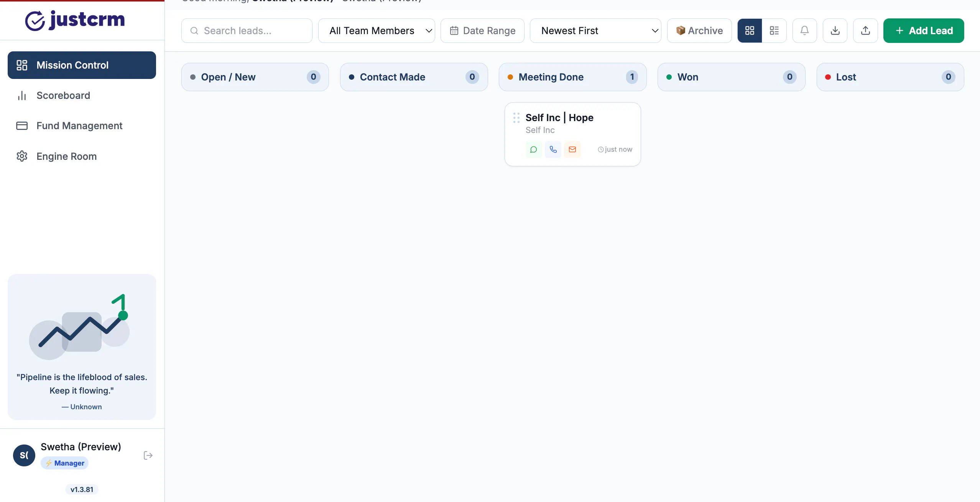Viewport: 980px width, 502px height.
Task: Expand the All Team Members dropdown
Action: (x=377, y=31)
